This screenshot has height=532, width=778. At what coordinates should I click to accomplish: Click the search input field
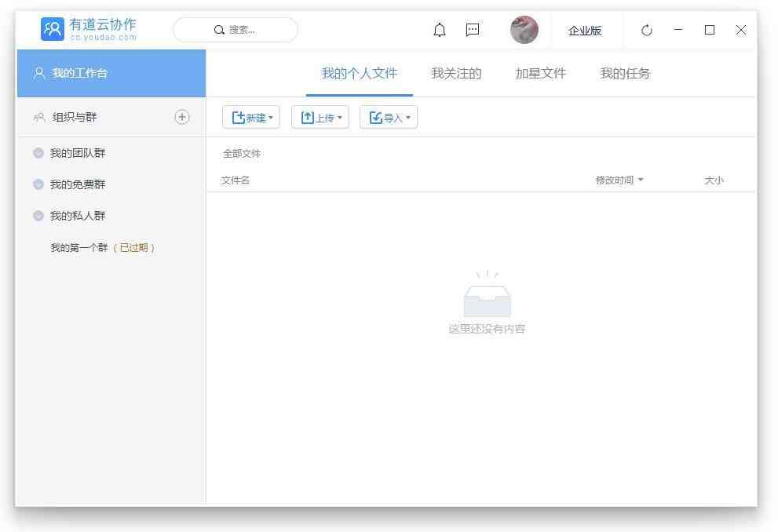[x=236, y=30]
